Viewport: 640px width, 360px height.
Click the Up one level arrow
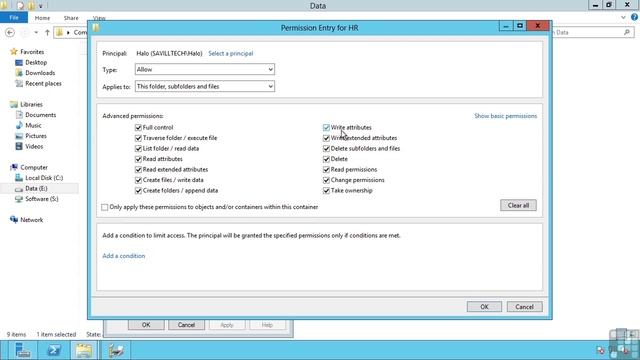[x=47, y=32]
